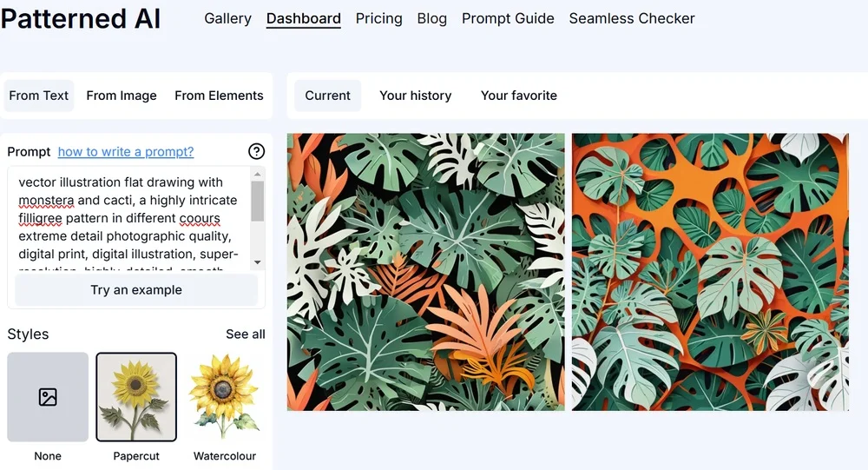Image resolution: width=868 pixels, height=470 pixels.
Task: Show the Your history tab
Action: tap(416, 96)
